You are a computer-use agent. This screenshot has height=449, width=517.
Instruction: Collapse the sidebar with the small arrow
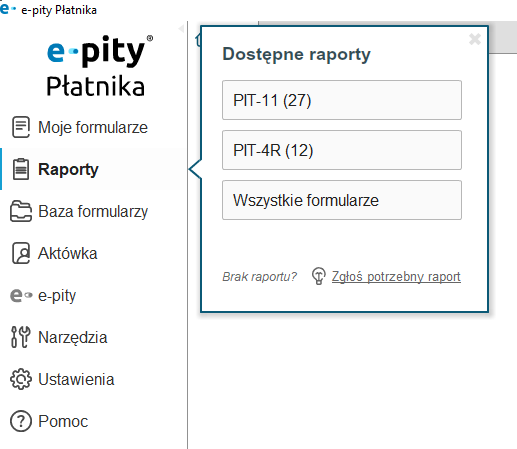181,29
